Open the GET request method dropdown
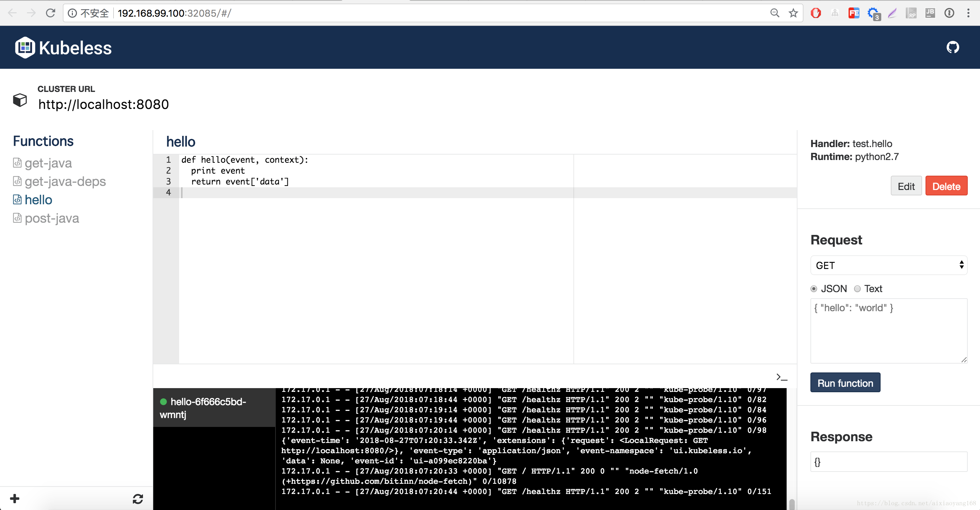Screen dimensions: 980x510 click(888, 265)
